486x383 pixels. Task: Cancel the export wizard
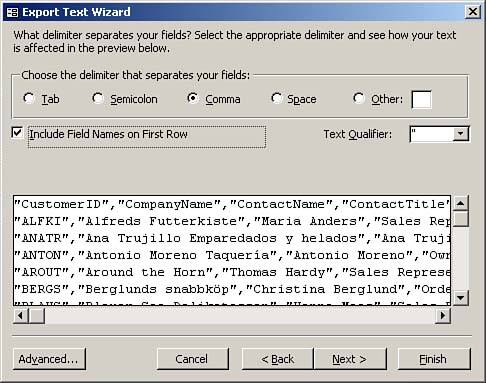193,359
